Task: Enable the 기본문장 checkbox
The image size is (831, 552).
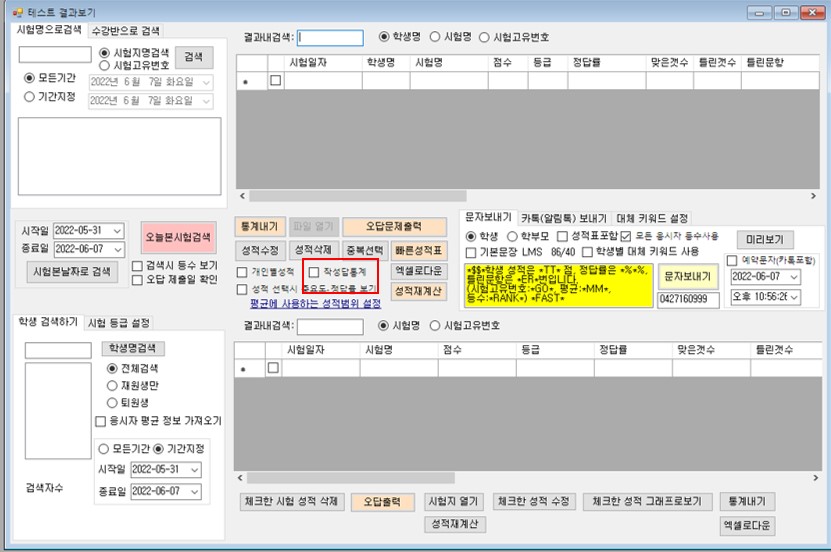Action: (x=471, y=252)
